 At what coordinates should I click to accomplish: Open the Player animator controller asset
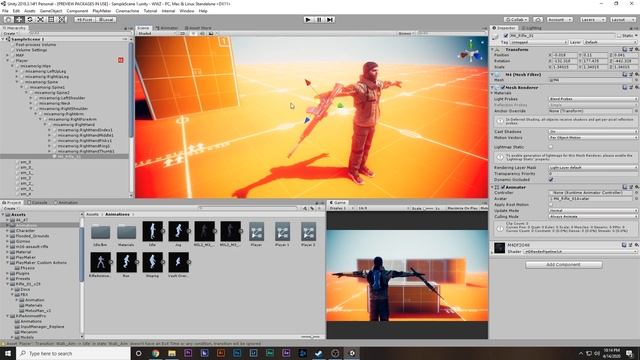click(256, 231)
